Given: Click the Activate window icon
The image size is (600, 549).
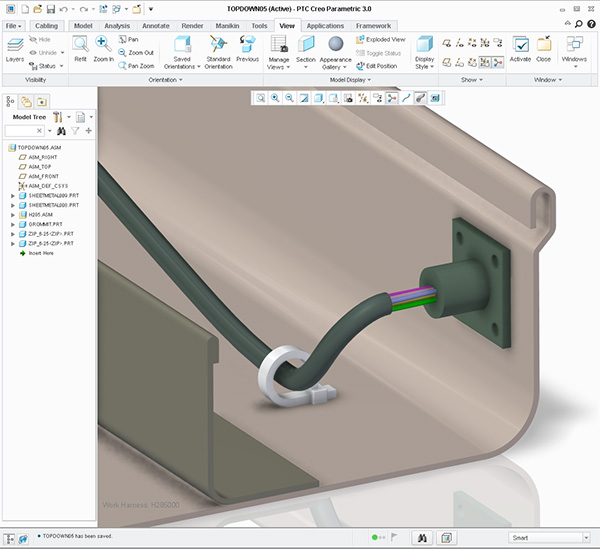Looking at the screenshot, I should tap(521, 45).
